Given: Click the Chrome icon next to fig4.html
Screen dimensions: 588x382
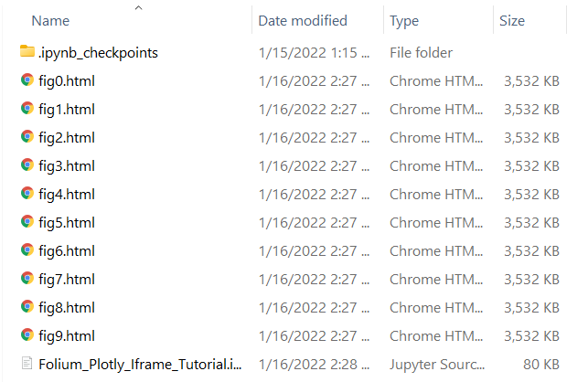Looking at the screenshot, I should point(27,194).
